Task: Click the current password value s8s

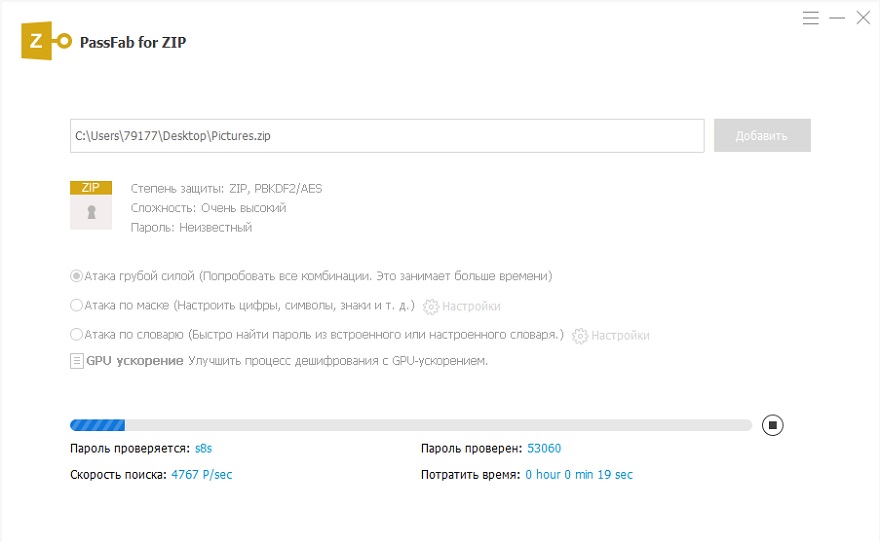Action: pos(203,448)
